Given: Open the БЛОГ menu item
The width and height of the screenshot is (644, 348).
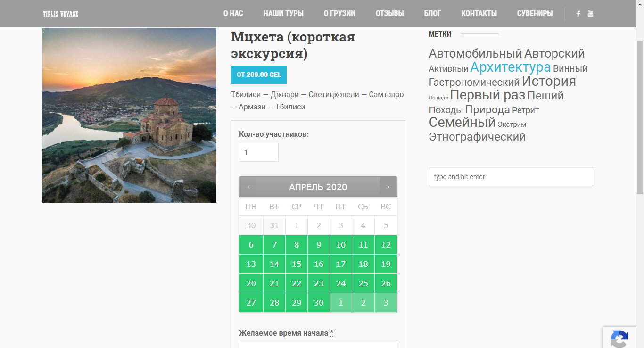Looking at the screenshot, I should 432,14.
